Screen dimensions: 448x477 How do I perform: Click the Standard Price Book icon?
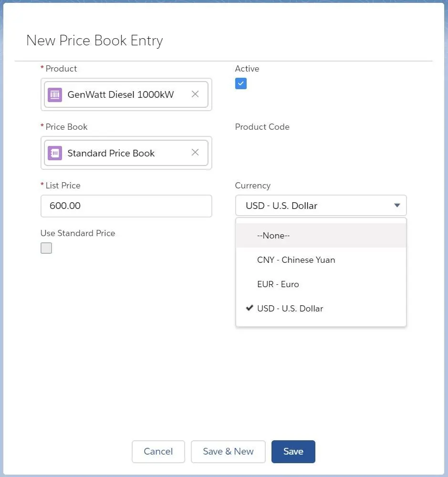tap(55, 153)
